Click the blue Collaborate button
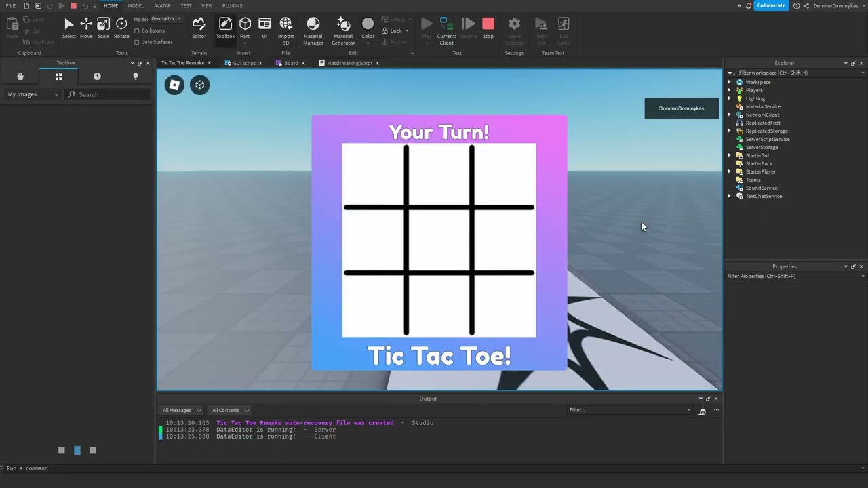The image size is (868, 488). 771,5
